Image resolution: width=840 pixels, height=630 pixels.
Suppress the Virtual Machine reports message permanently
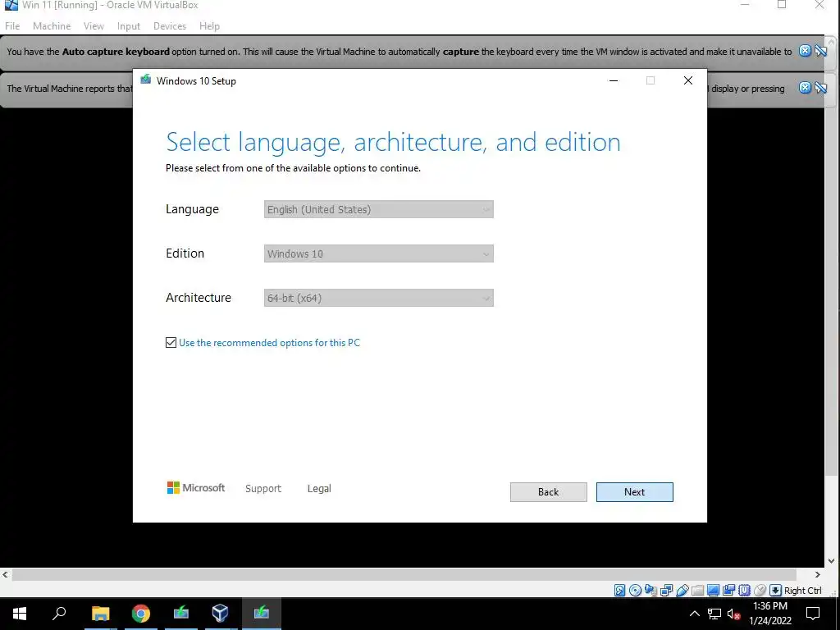click(x=820, y=87)
